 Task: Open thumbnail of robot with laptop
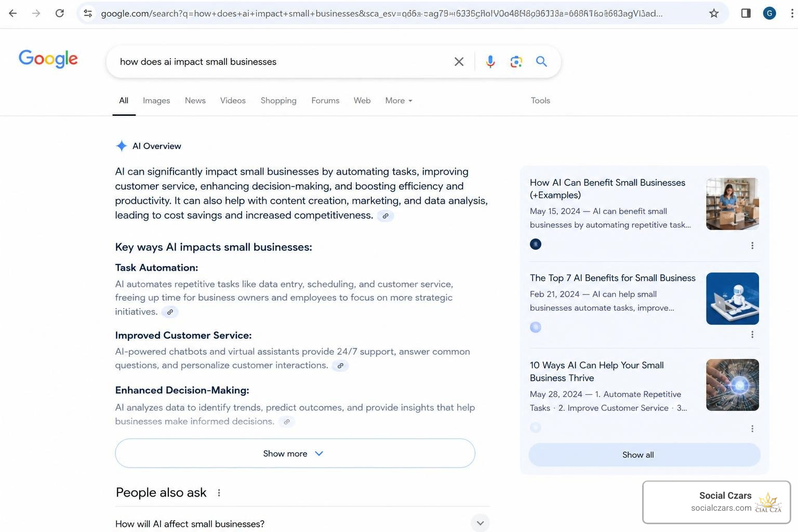point(733,299)
